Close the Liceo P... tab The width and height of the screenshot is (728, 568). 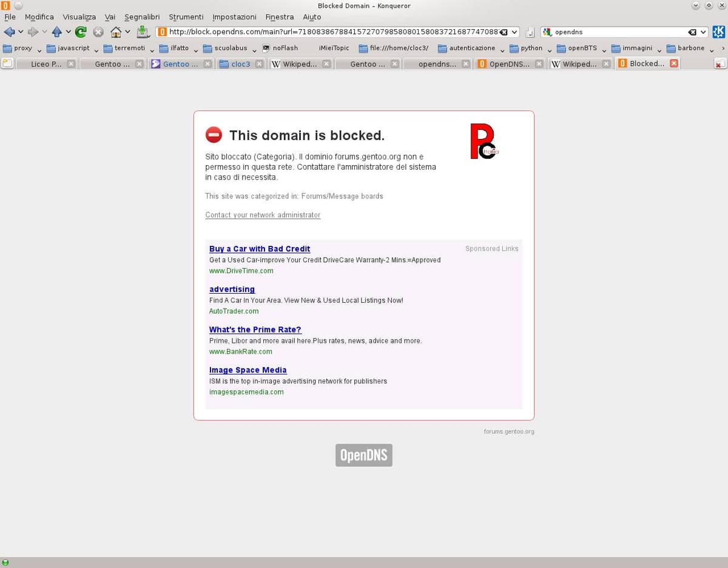pyautogui.click(x=71, y=64)
